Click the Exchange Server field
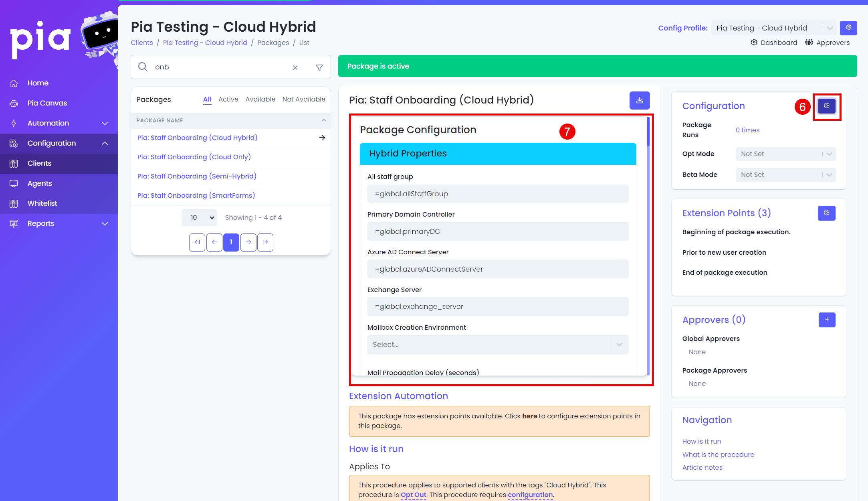 coord(498,306)
